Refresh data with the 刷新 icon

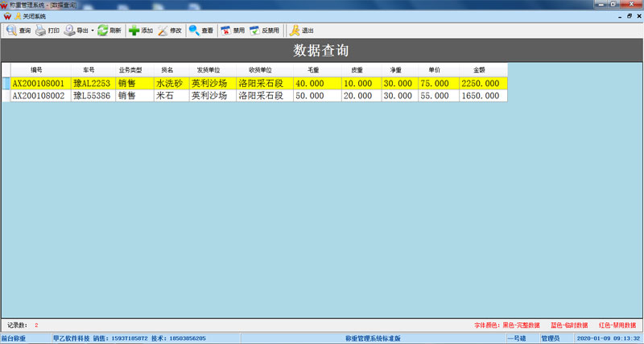[x=109, y=31]
